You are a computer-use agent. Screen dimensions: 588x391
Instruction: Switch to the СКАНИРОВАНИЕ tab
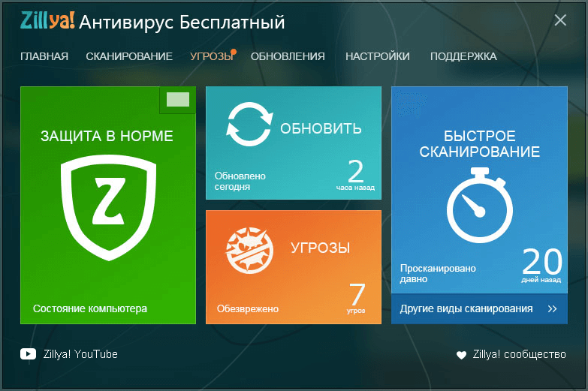(129, 56)
